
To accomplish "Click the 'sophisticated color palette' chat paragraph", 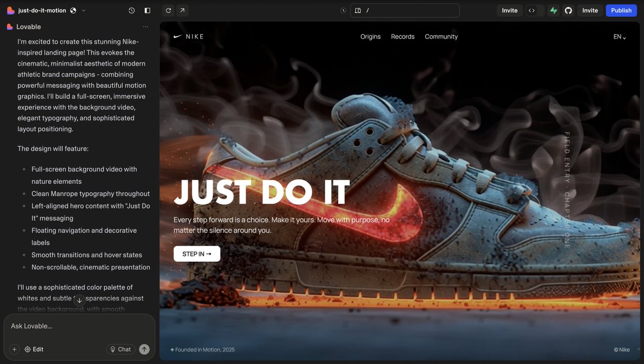I will coord(80,298).
